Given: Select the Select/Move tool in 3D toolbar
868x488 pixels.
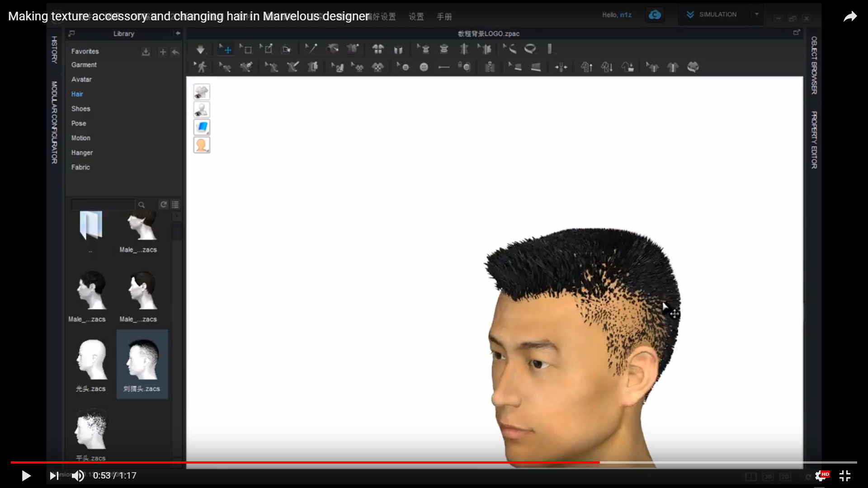Looking at the screenshot, I should click(x=225, y=49).
